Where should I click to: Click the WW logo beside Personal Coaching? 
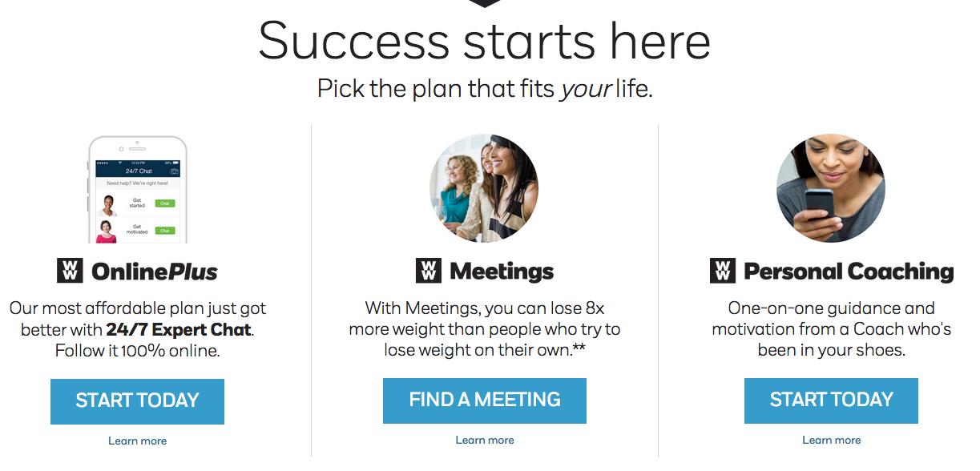point(722,271)
